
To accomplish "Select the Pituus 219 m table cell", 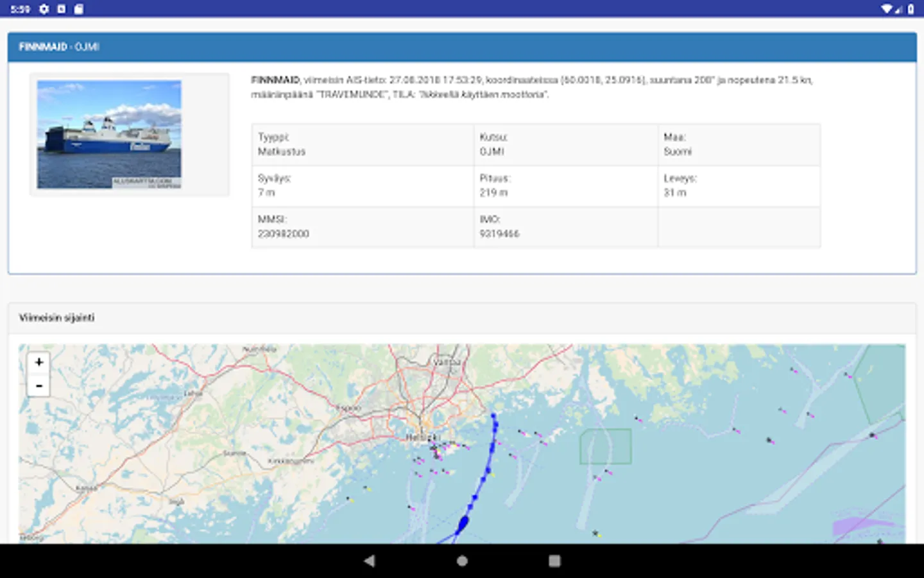I will point(566,186).
